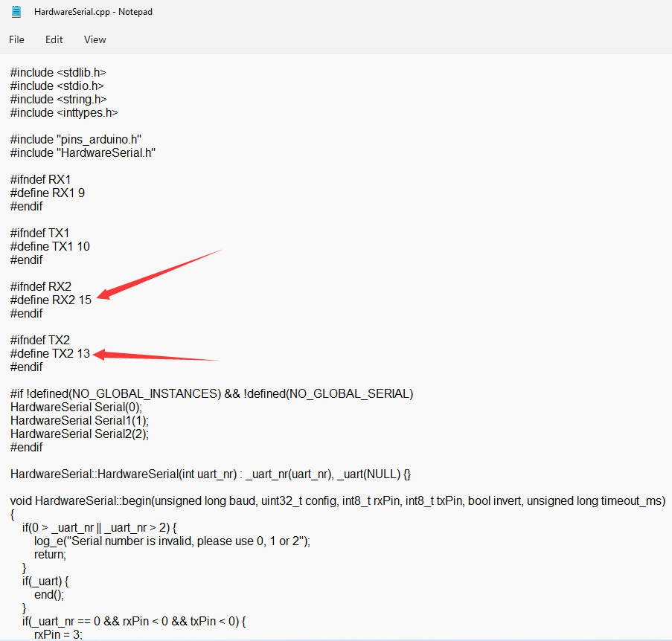The image size is (672, 641).
Task: Click the HardwareSerial Serial(0); line
Action: pyautogui.click(x=76, y=408)
